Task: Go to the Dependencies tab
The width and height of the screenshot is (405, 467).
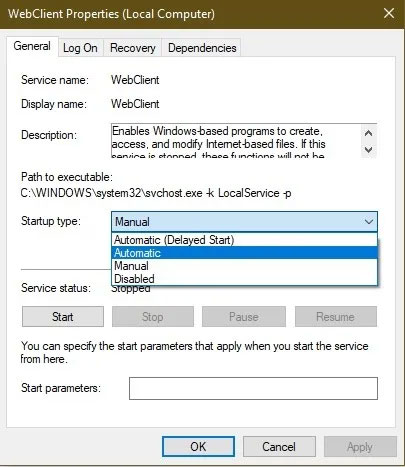Action: tap(202, 48)
